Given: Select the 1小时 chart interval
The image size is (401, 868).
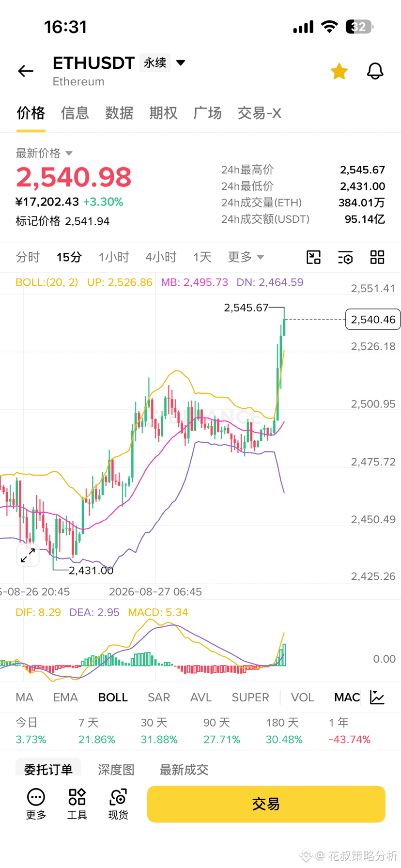Looking at the screenshot, I should pos(114,257).
